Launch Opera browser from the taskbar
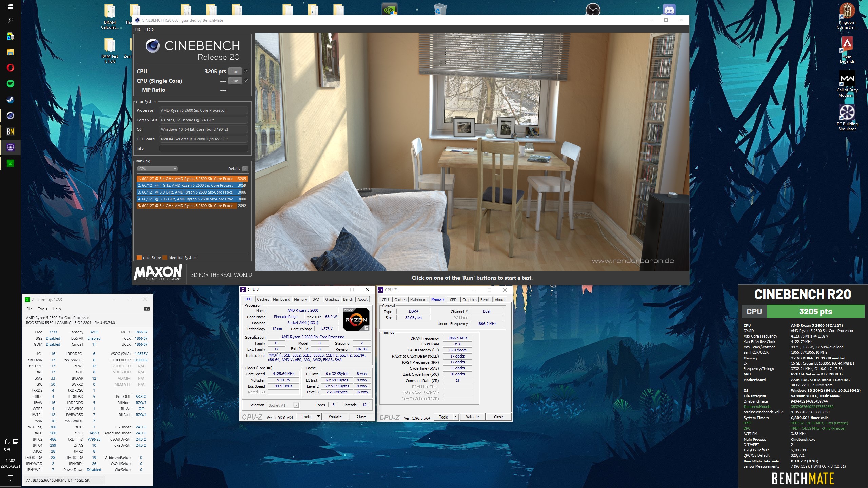 tap(10, 68)
